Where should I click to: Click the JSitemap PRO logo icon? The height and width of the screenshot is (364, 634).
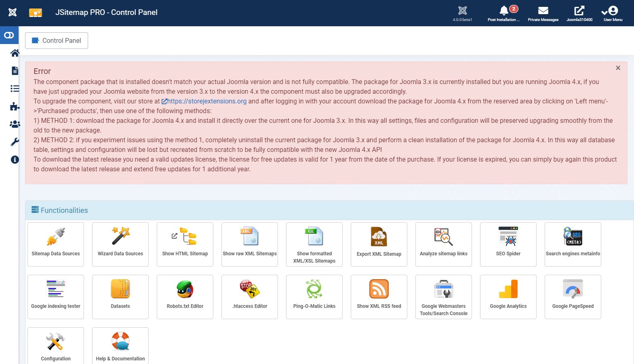[36, 13]
